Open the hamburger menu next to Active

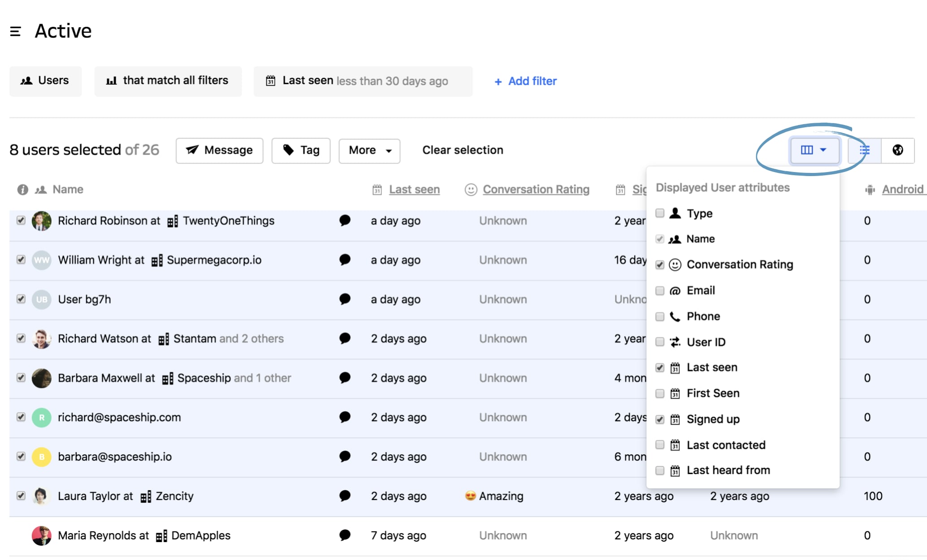click(16, 31)
